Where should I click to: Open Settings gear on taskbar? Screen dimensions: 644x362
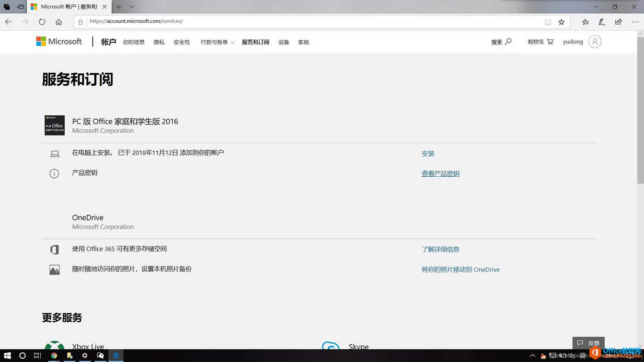85,356
